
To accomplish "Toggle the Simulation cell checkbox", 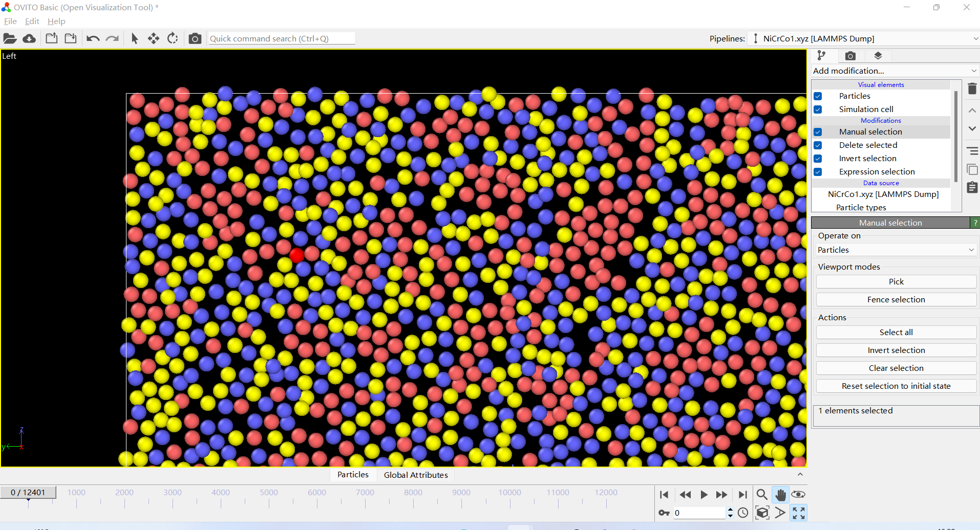I will click(x=818, y=109).
